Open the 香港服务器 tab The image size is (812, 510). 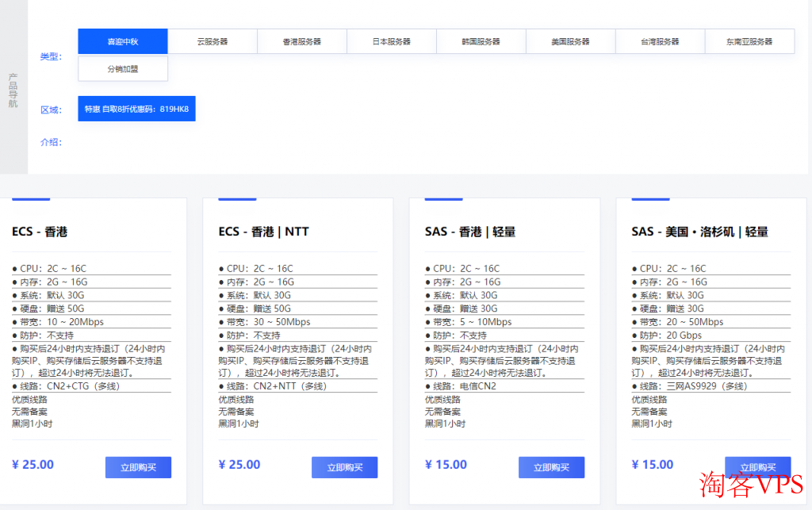point(302,41)
